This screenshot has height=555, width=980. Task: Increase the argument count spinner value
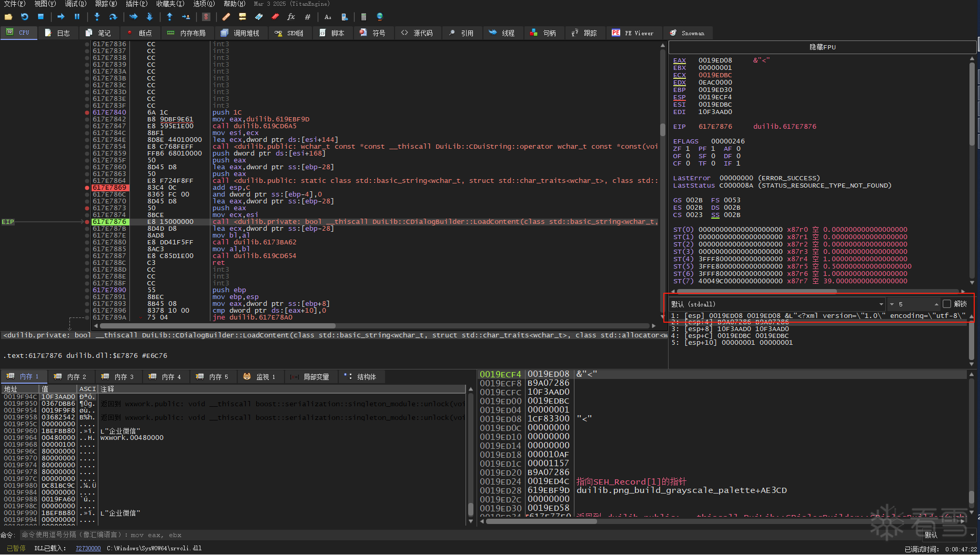pyautogui.click(x=936, y=304)
